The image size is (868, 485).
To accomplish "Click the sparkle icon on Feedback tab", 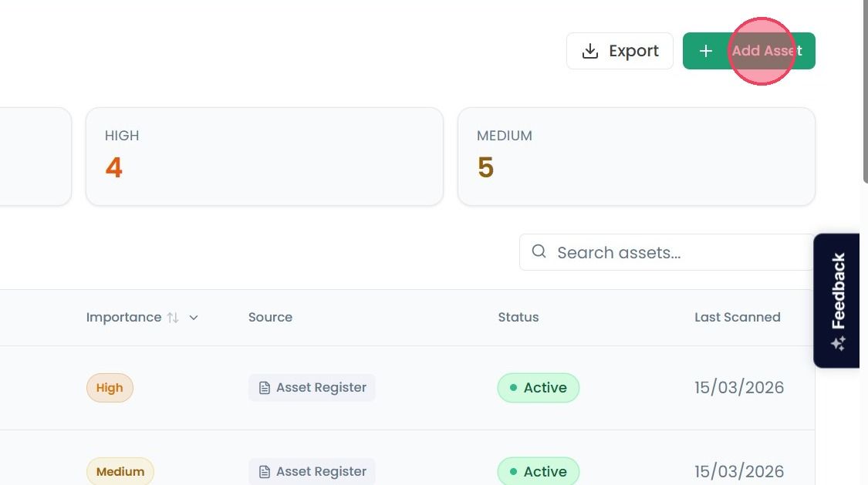I will 838,343.
